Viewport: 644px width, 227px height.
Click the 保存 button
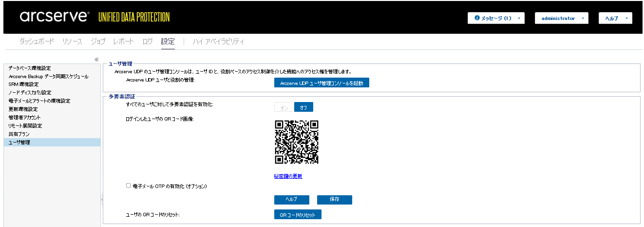(x=335, y=200)
